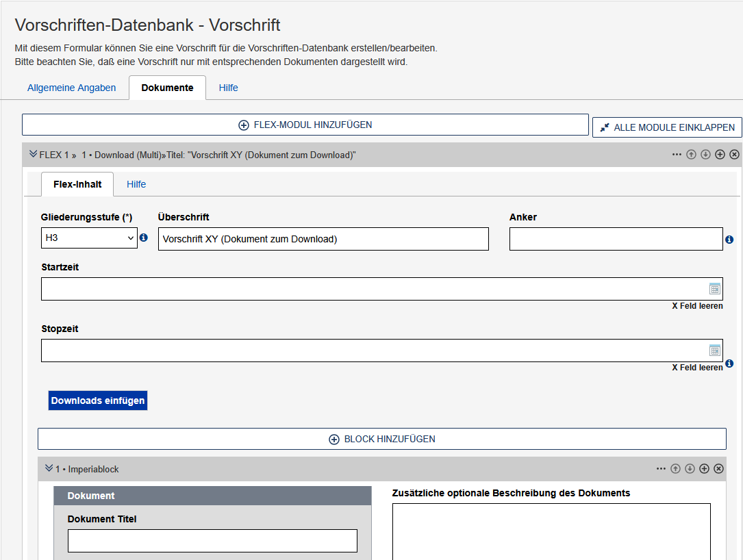Add a block via the Imperiablock plus icon
This screenshot has width=743, height=560.
click(x=704, y=469)
